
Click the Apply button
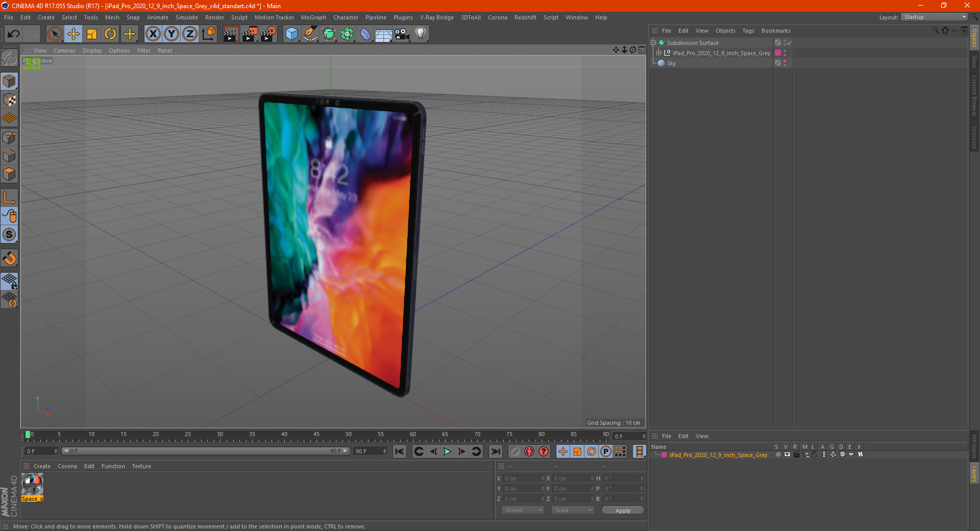coord(623,511)
